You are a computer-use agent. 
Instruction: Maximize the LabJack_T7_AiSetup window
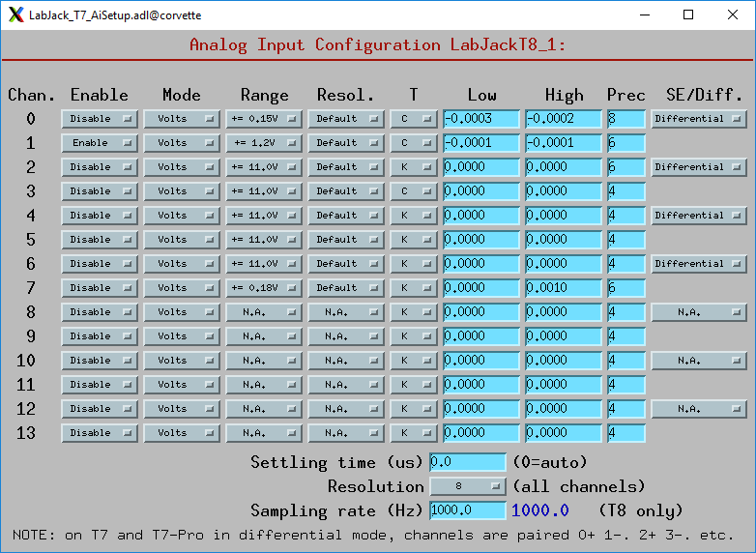[x=688, y=15]
